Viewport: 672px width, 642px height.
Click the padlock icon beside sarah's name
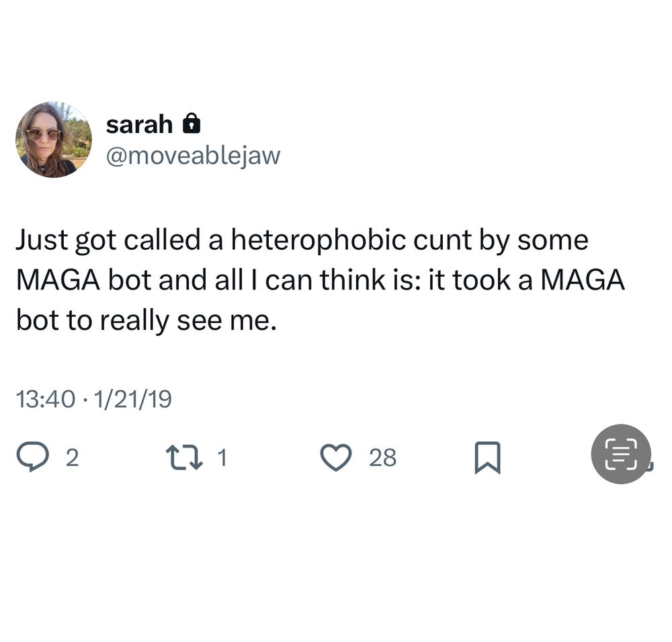click(193, 123)
